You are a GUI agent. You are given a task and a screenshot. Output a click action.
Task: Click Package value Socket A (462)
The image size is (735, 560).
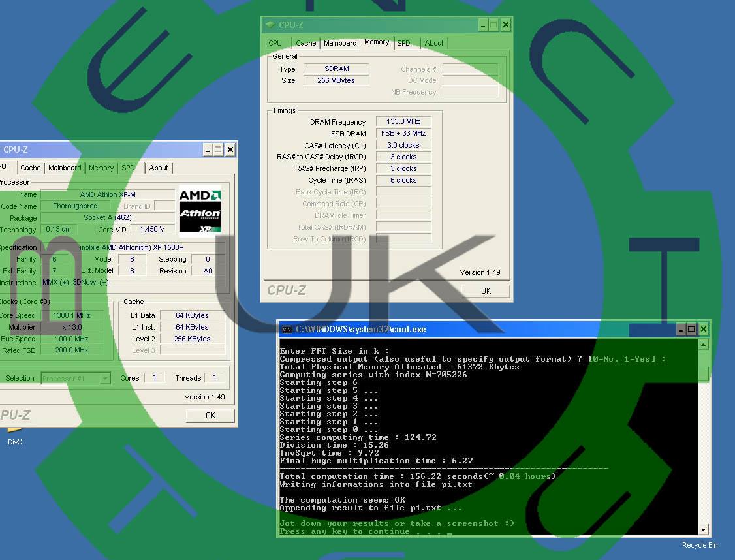pos(108,217)
